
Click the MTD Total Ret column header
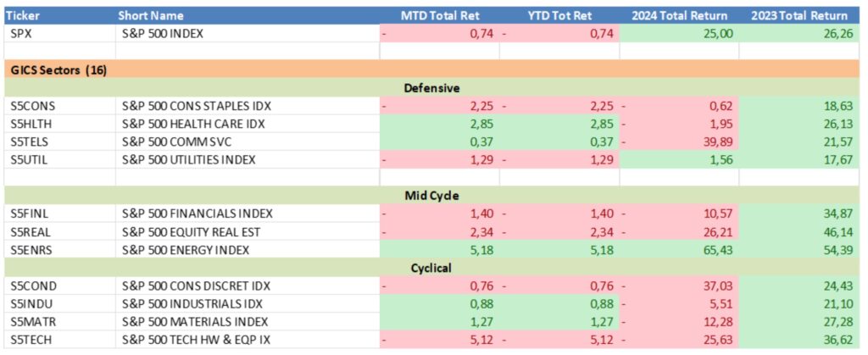coord(440,16)
